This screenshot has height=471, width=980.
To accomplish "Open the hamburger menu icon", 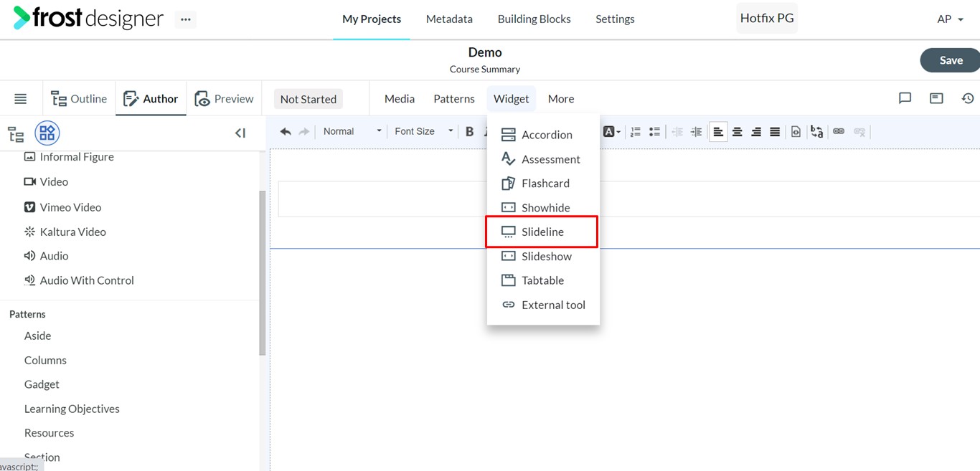I will point(20,99).
